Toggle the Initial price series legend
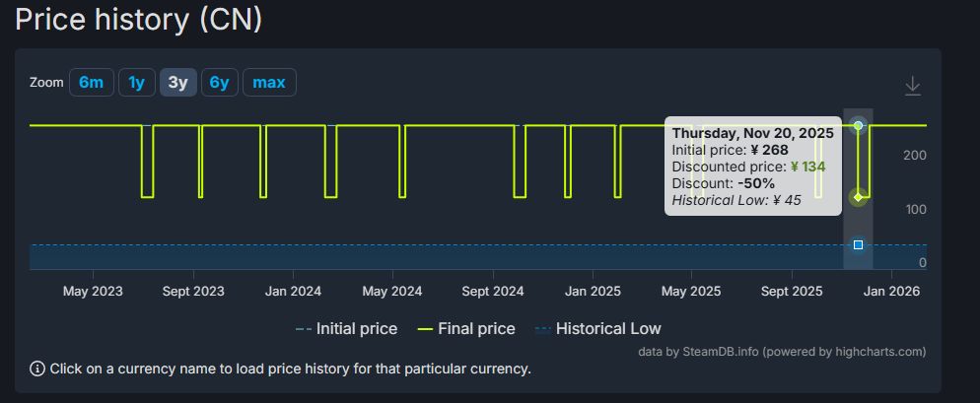The image size is (980, 403). coord(346,328)
